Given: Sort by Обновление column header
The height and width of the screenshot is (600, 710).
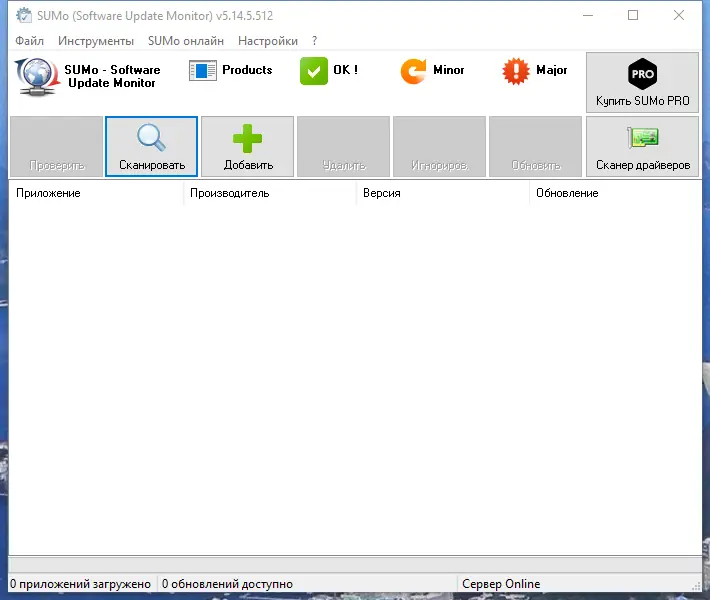Looking at the screenshot, I should point(615,193).
